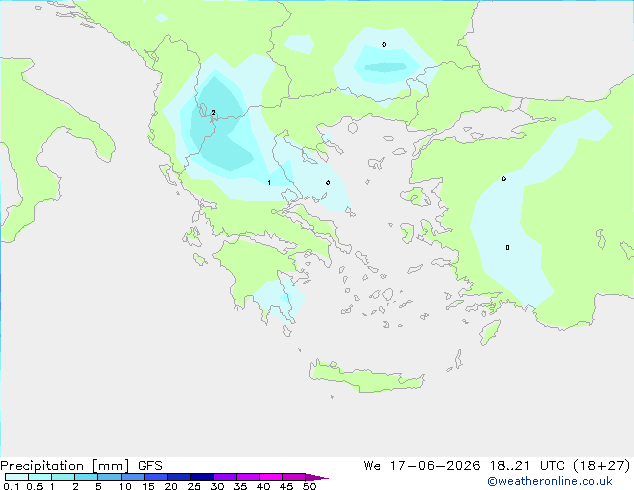Select the 35–40 mm violet legend swatch
The height and width of the screenshot is (490, 634).
pyautogui.click(x=248, y=477)
